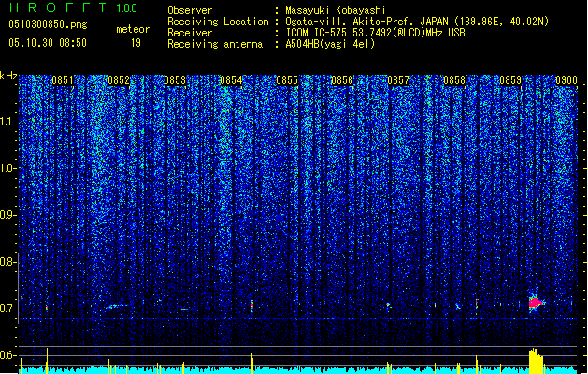Click the 'Observer' label
The image size is (588, 374).
[190, 10]
